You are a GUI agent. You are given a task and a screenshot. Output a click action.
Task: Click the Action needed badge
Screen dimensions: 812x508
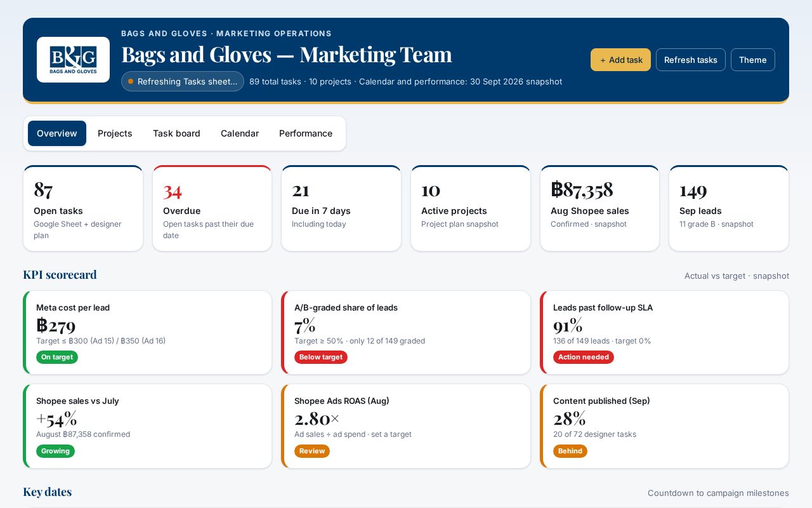[584, 357]
